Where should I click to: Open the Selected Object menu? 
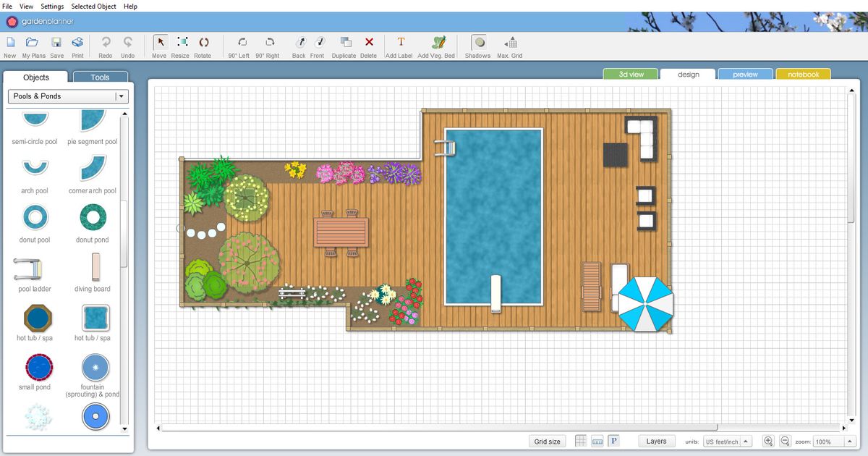[93, 6]
